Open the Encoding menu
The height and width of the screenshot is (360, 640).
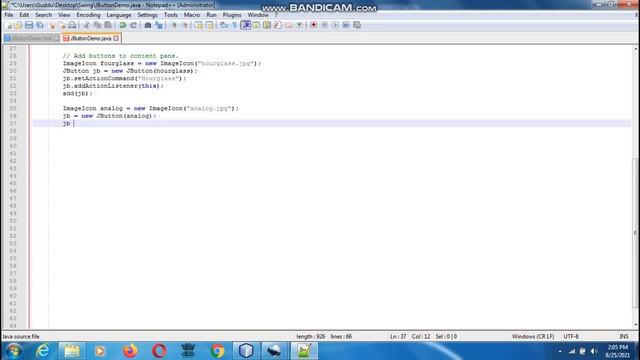[88, 15]
